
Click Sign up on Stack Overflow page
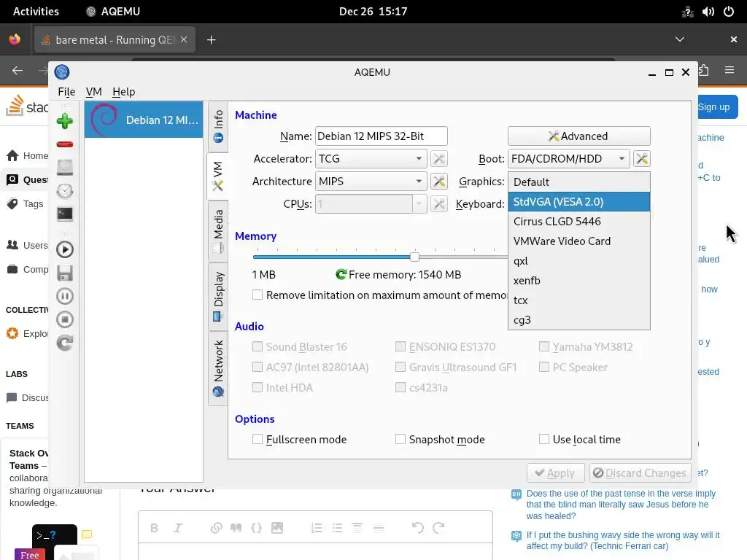coord(713,107)
